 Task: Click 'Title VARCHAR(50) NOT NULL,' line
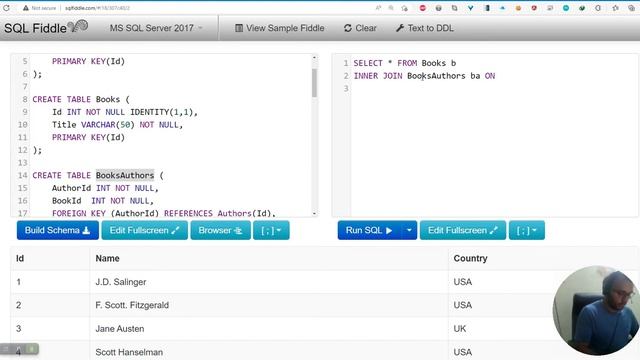point(118,124)
